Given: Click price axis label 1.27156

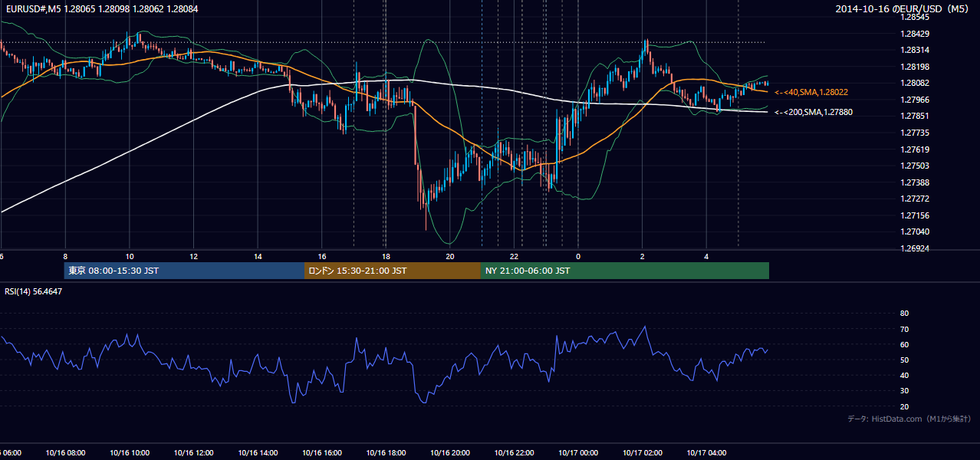Looking at the screenshot, I should [914, 215].
